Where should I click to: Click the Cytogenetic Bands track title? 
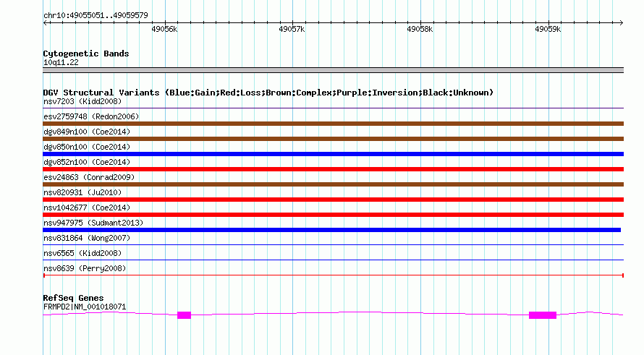(x=86, y=54)
